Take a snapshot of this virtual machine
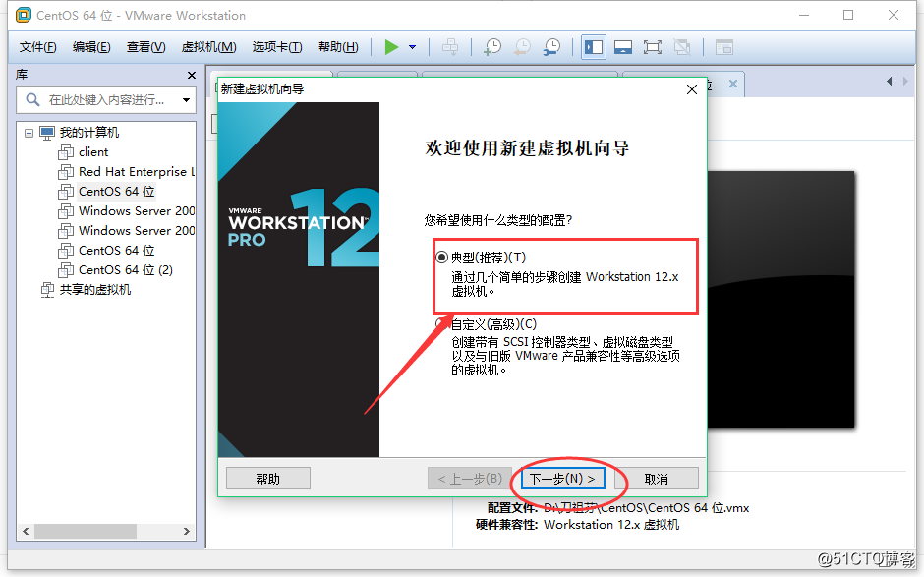 (x=492, y=47)
